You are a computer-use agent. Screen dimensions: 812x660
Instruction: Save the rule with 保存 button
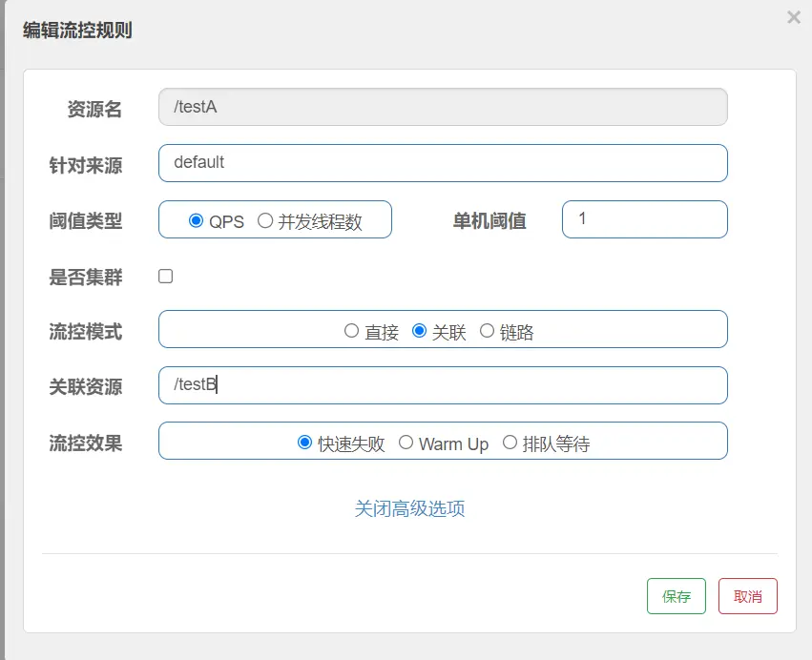tap(677, 596)
